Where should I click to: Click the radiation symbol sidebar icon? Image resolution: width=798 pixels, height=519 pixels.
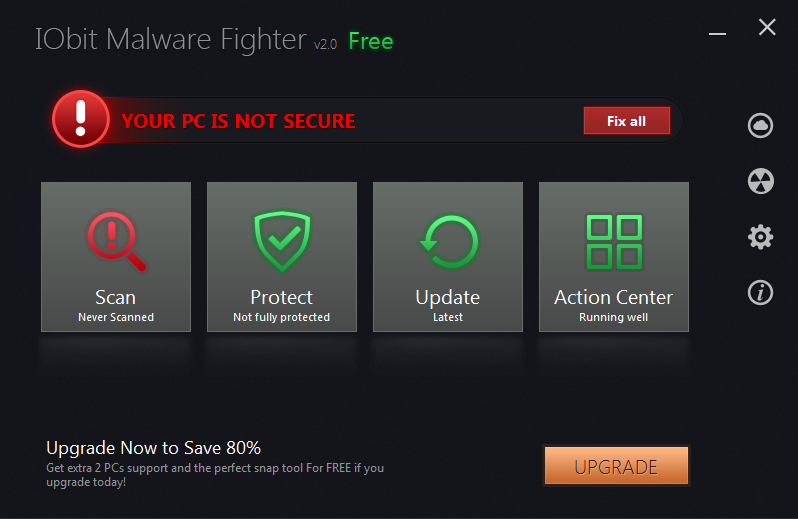[x=760, y=181]
